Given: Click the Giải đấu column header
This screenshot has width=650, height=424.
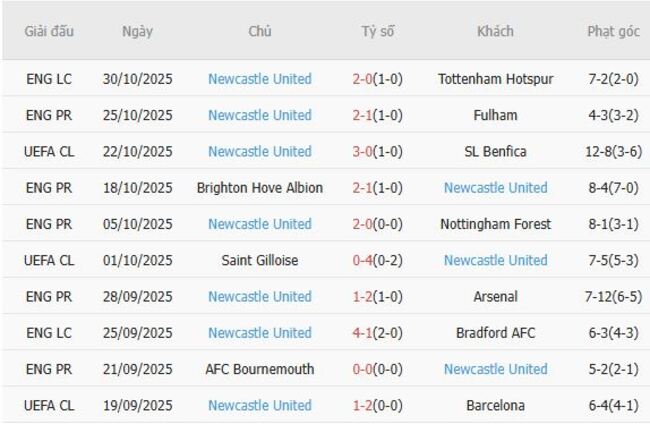Looking at the screenshot, I should pyautogui.click(x=50, y=31).
